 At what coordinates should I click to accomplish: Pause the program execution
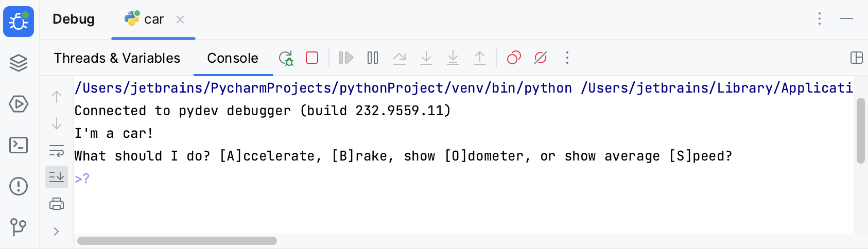point(373,58)
